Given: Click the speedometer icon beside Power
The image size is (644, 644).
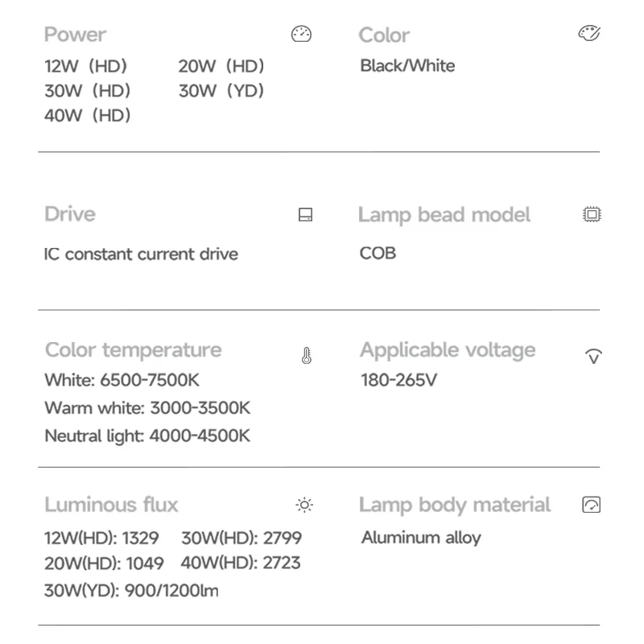Looking at the screenshot, I should pyautogui.click(x=301, y=34).
